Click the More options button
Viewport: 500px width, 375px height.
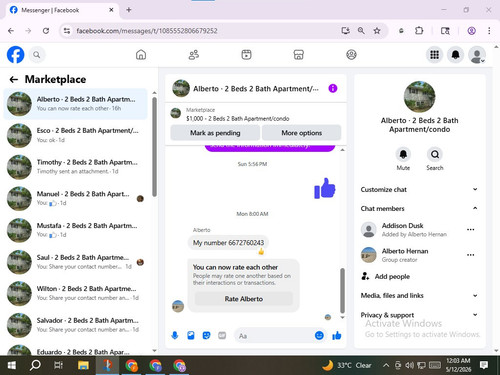(302, 133)
